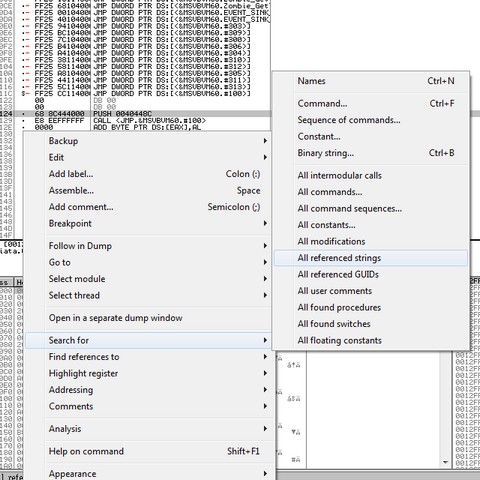The height and width of the screenshot is (480, 480).
Task: Open Select module submenu
Action: (x=149, y=279)
